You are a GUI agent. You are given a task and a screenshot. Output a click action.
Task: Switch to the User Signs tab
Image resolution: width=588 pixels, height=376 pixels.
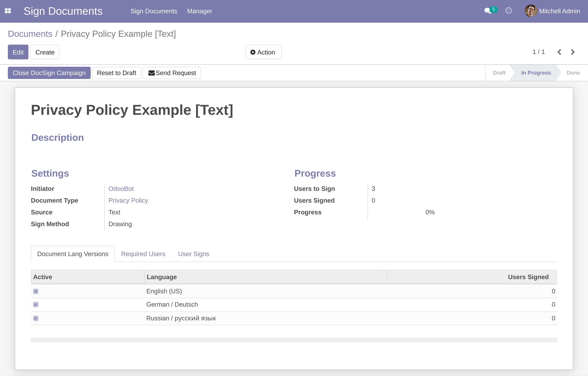pyautogui.click(x=194, y=254)
